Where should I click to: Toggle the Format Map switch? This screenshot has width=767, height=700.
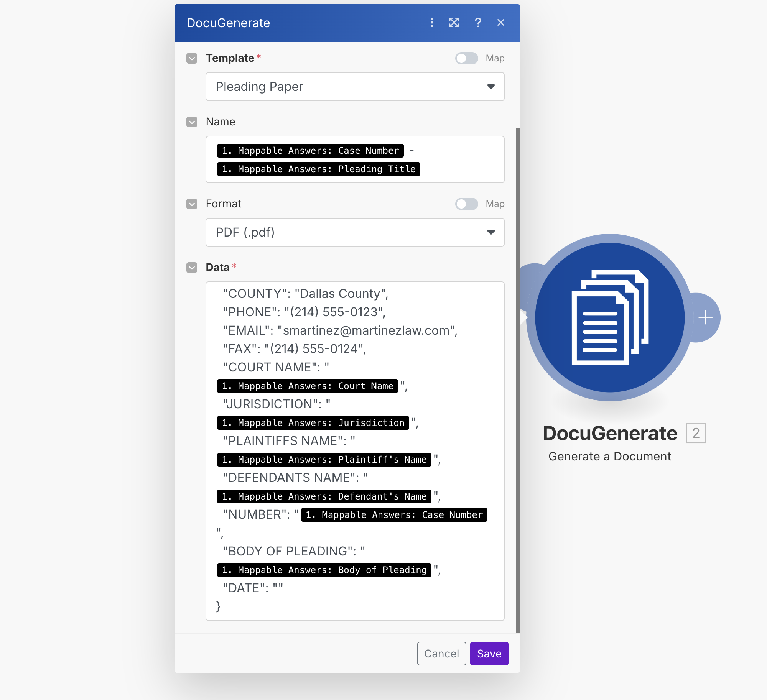(466, 204)
